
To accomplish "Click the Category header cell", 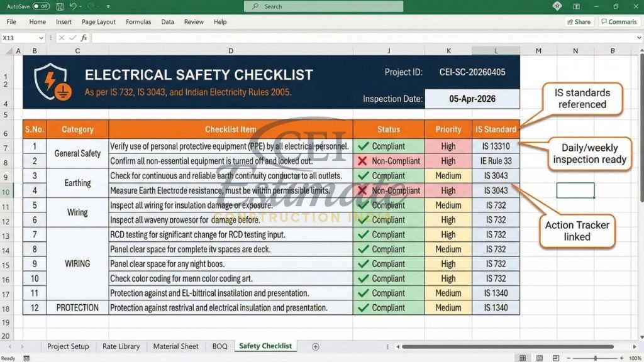I will coord(77,129).
